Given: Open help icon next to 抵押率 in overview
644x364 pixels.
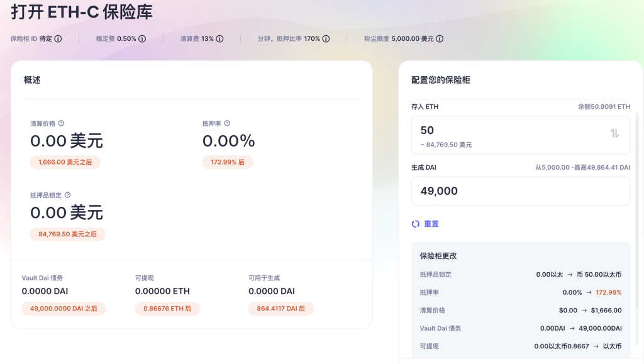Looking at the screenshot, I should click(x=227, y=123).
